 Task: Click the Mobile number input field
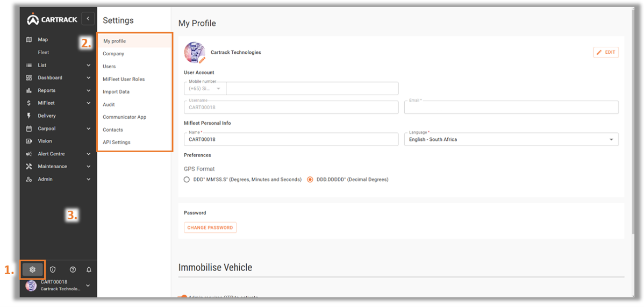[x=312, y=88]
